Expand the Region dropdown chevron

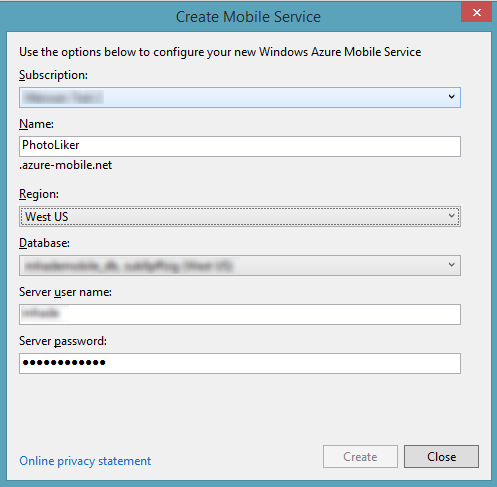click(452, 216)
